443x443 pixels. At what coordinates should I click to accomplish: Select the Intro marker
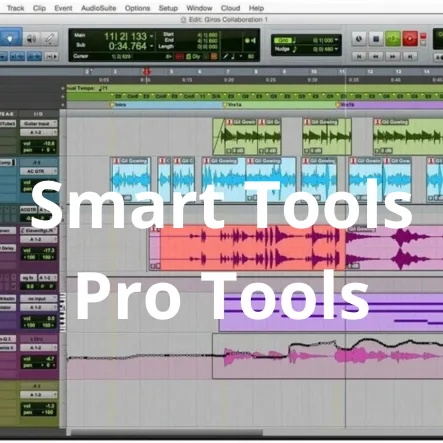click(x=118, y=105)
